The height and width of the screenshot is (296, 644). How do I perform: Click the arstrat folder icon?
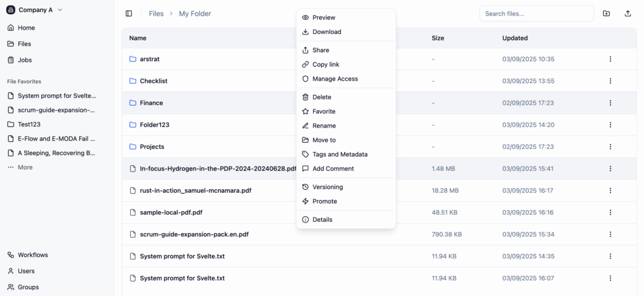pyautogui.click(x=133, y=59)
